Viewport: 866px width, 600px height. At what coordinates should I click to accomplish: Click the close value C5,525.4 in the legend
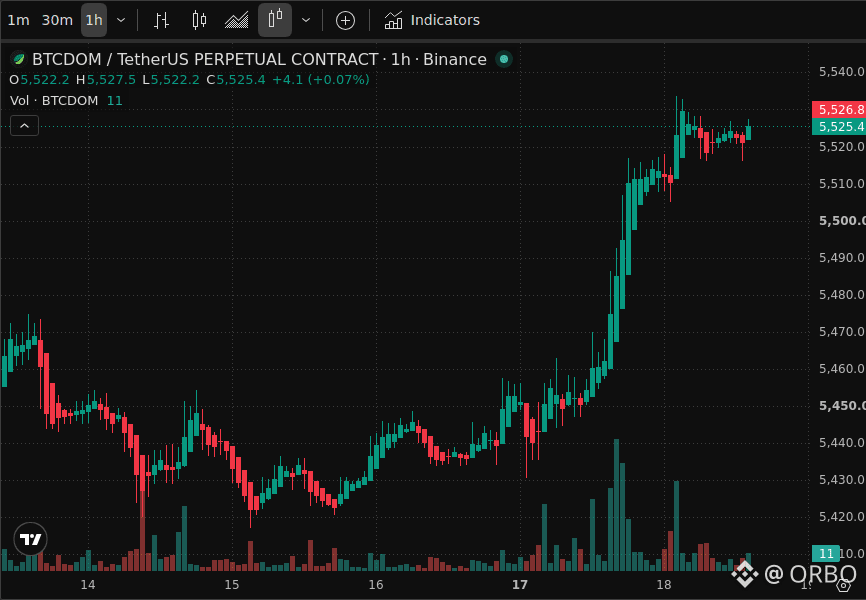[x=236, y=80]
